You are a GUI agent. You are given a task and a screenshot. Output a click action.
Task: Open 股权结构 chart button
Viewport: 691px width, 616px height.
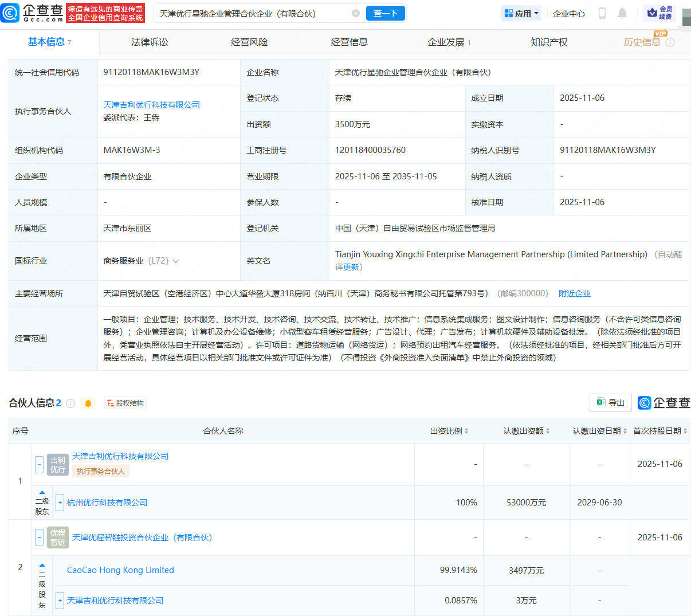[125, 403]
